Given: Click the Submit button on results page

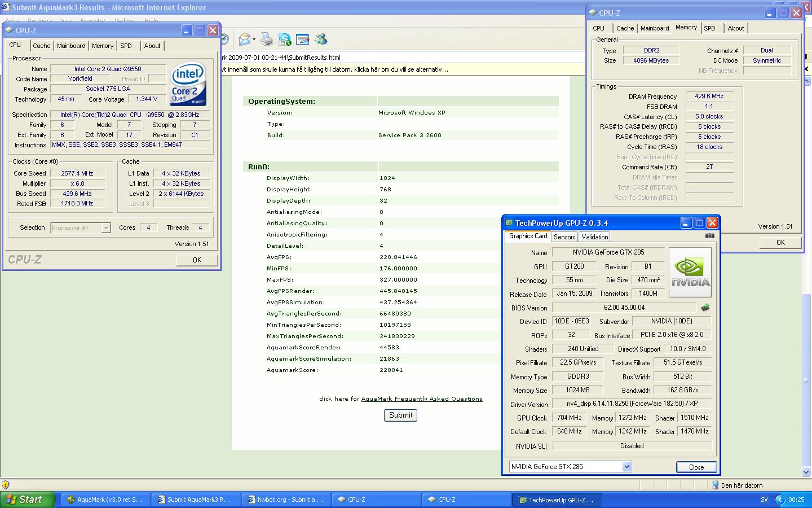Looking at the screenshot, I should tap(401, 415).
